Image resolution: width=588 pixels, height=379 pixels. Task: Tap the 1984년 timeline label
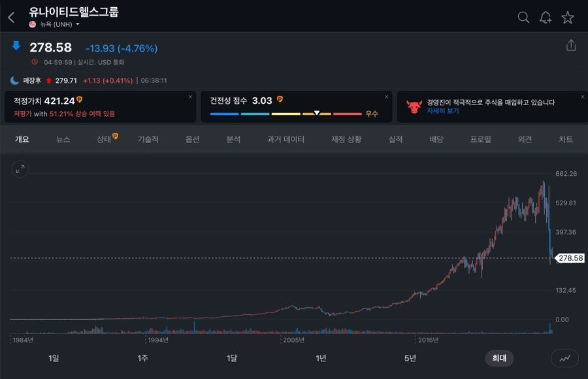tap(23, 340)
